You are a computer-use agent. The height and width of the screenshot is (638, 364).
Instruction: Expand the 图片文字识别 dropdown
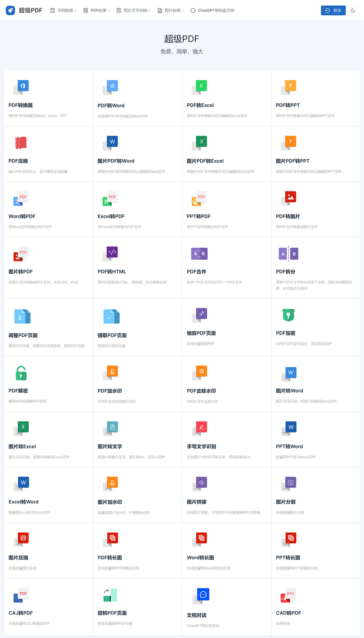134,11
